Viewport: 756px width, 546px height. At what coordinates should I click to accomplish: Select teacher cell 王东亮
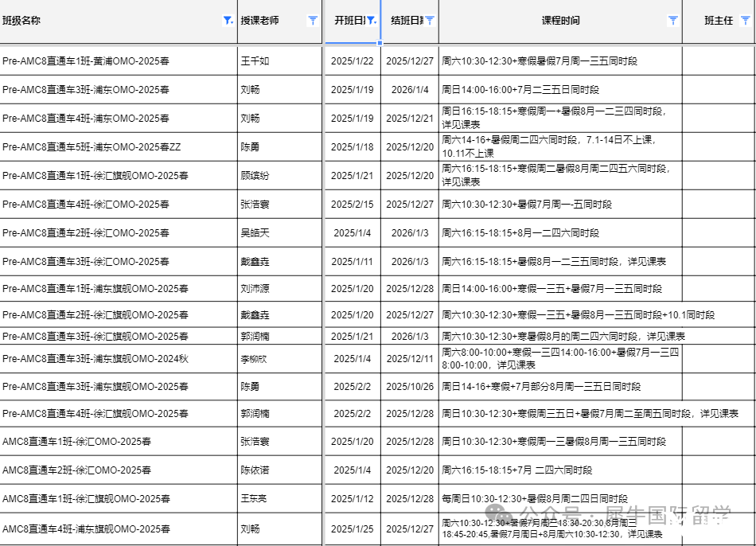[279, 499]
